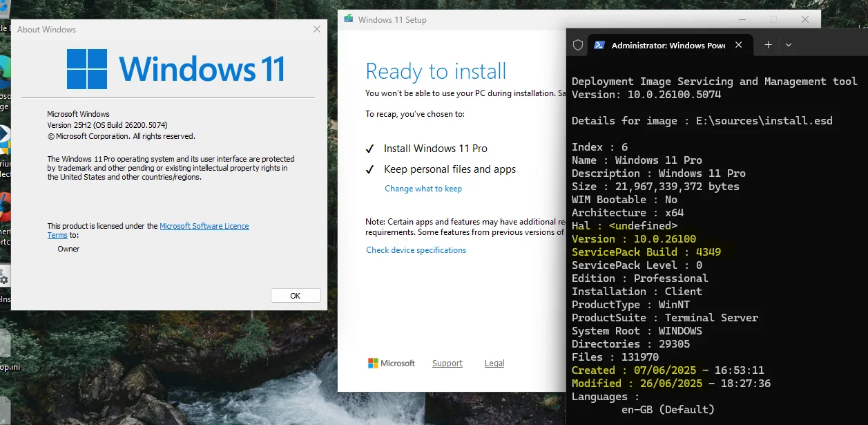Open the Support link in Setup
This screenshot has height=425, width=868.
pyautogui.click(x=447, y=363)
